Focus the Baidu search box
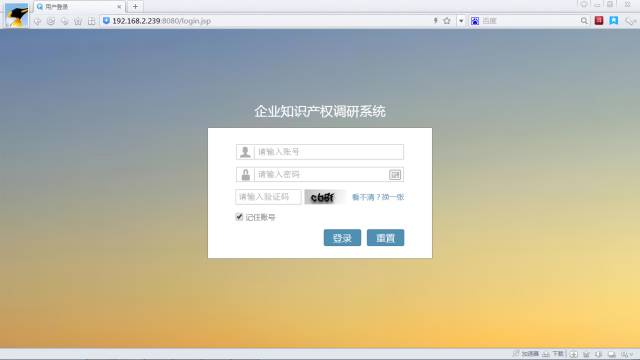 click(529, 21)
